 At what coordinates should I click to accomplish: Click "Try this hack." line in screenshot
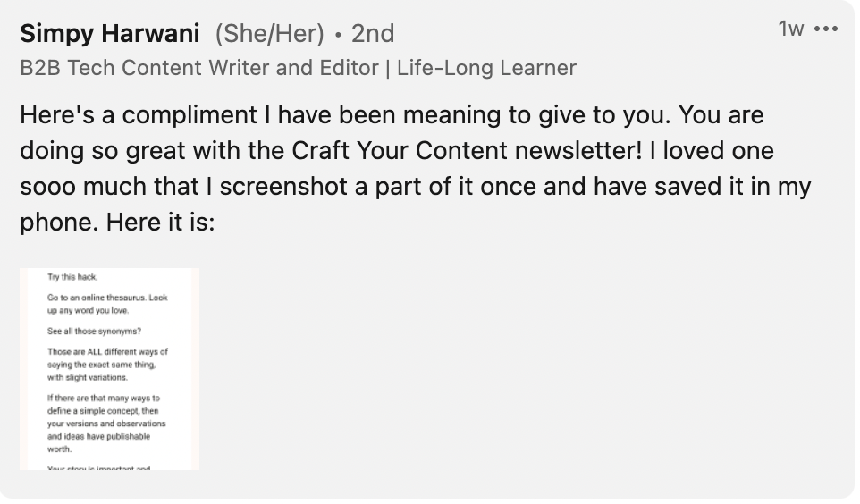click(72, 278)
